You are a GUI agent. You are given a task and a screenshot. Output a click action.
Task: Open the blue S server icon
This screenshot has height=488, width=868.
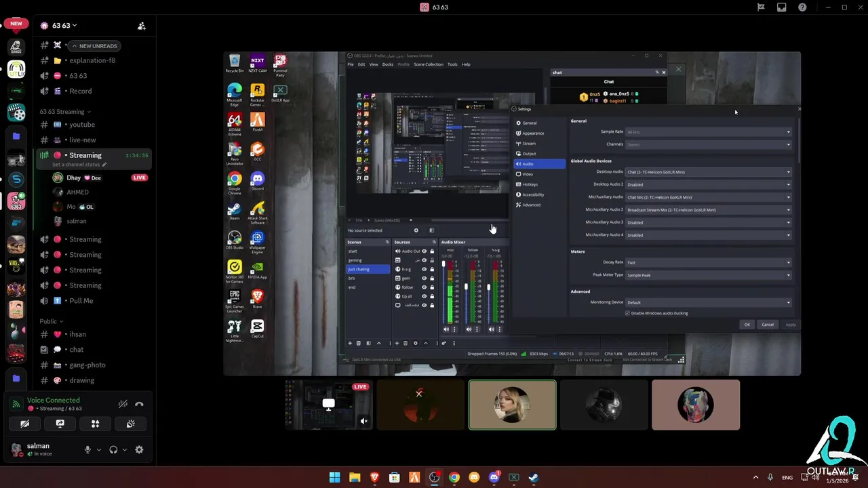click(16, 179)
